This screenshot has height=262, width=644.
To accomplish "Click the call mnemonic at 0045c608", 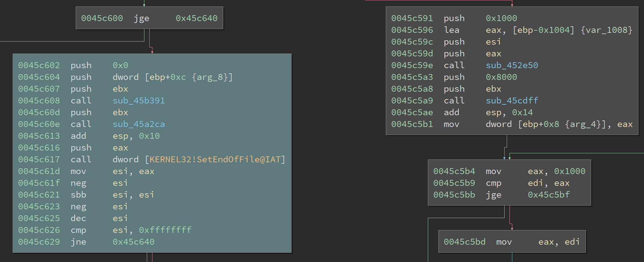I will tap(81, 101).
